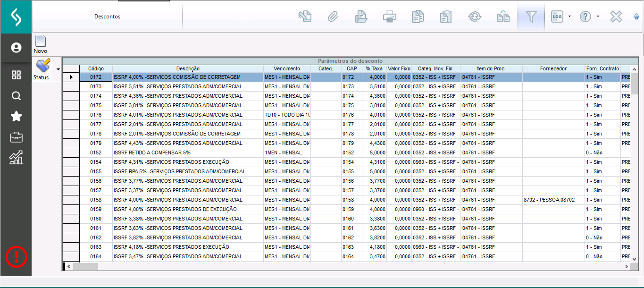Click the clipboard paste icon
Viewport: 644px width, 288px height.
[x=446, y=17]
